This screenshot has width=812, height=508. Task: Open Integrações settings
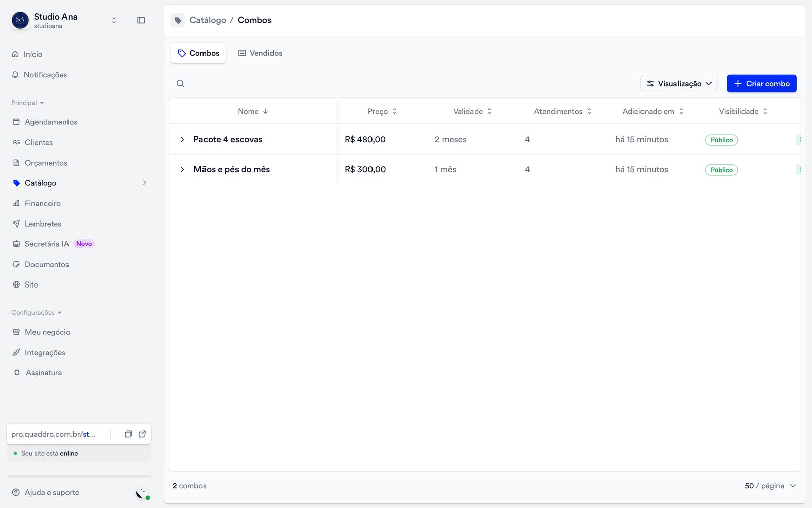coord(45,353)
